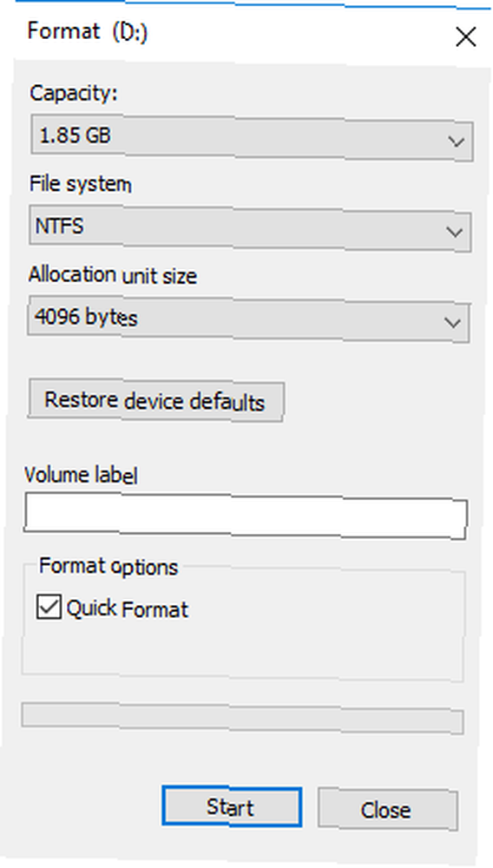Click the Restore device defaults button

(155, 401)
